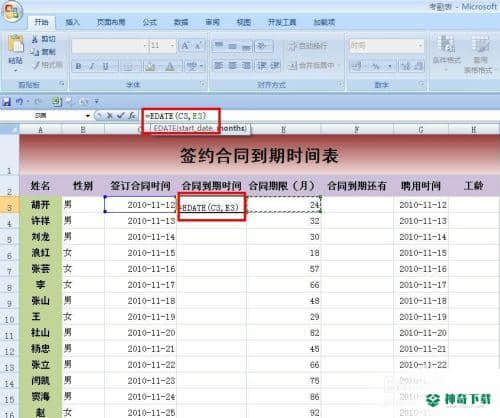Click the Save icon in quick access toolbar
This screenshot has height=418, width=500.
click(x=6, y=101)
